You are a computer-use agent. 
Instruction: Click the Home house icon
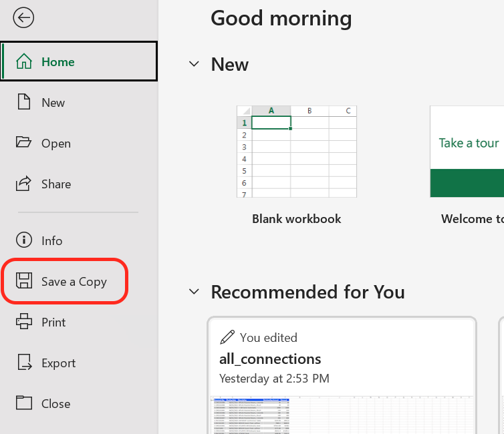(24, 61)
